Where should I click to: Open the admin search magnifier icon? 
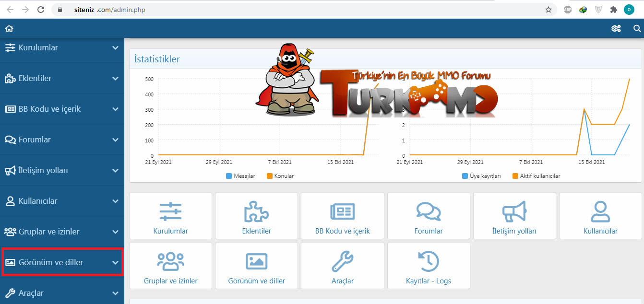pos(637,29)
